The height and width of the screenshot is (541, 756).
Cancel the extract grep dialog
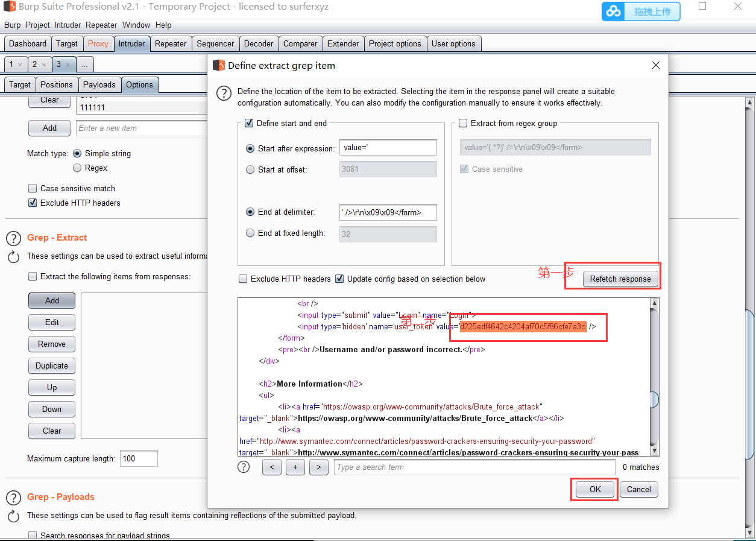[638, 489]
